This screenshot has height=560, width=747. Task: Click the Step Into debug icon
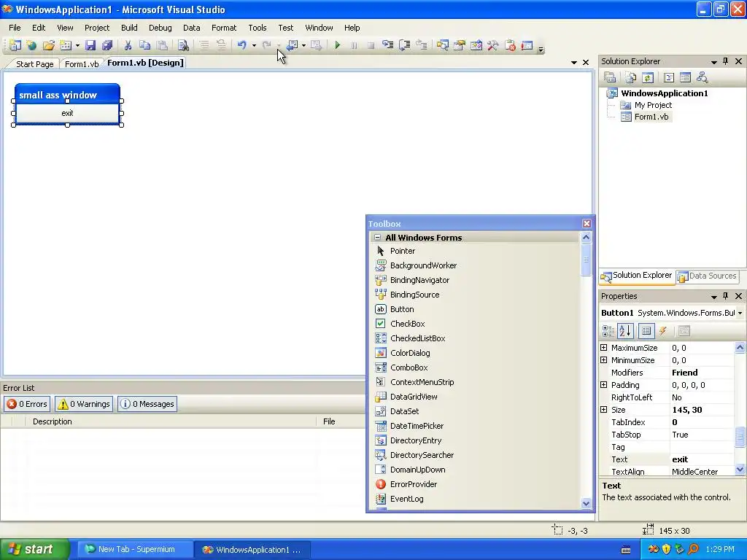[388, 45]
